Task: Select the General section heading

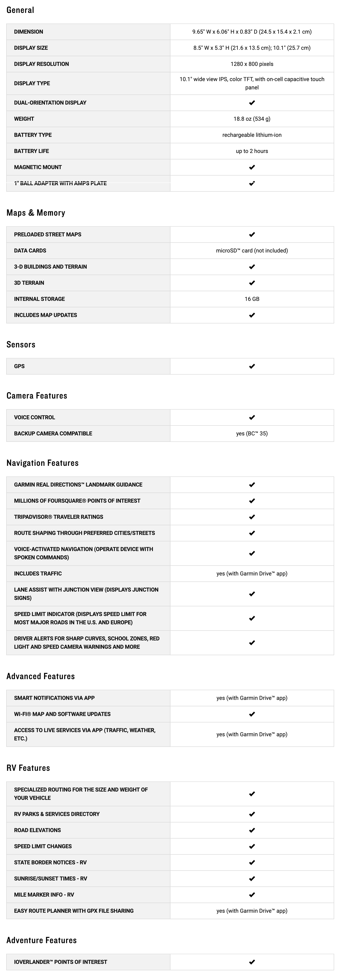Action: [x=20, y=10]
